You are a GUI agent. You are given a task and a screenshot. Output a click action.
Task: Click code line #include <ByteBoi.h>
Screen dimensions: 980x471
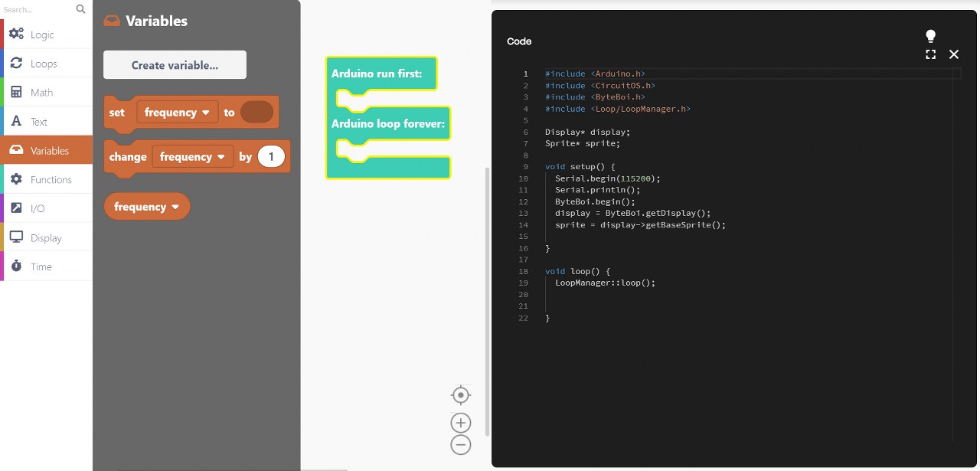595,97
